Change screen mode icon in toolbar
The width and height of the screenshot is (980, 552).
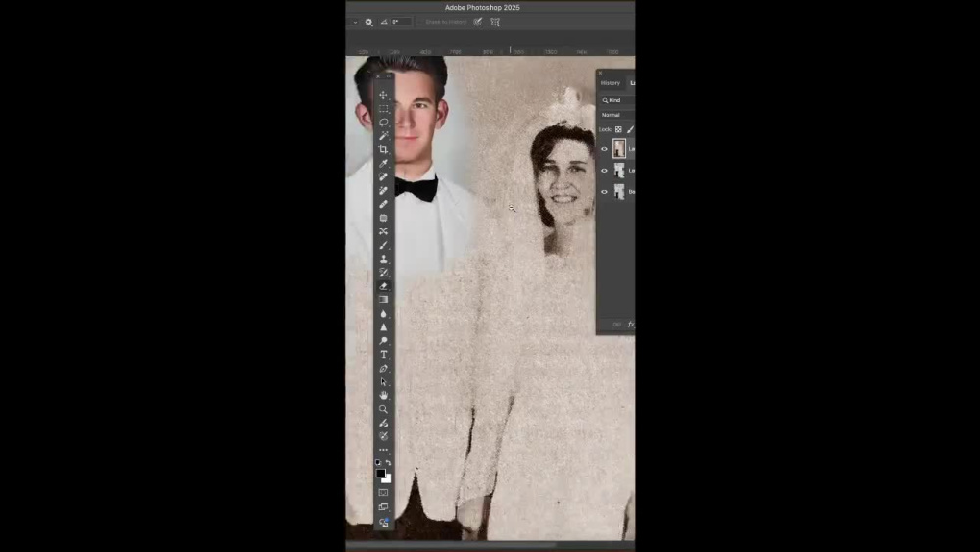click(384, 506)
